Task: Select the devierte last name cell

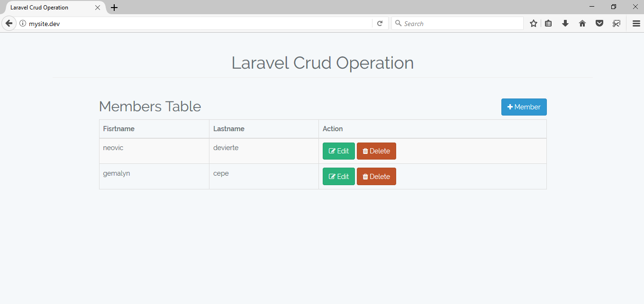Action: (264, 151)
